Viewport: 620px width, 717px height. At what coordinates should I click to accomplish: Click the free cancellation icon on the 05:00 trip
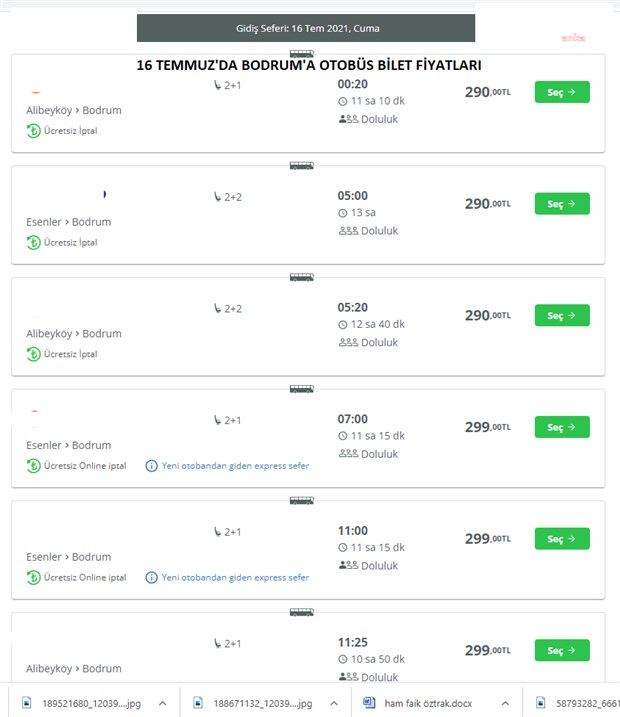pyautogui.click(x=33, y=242)
